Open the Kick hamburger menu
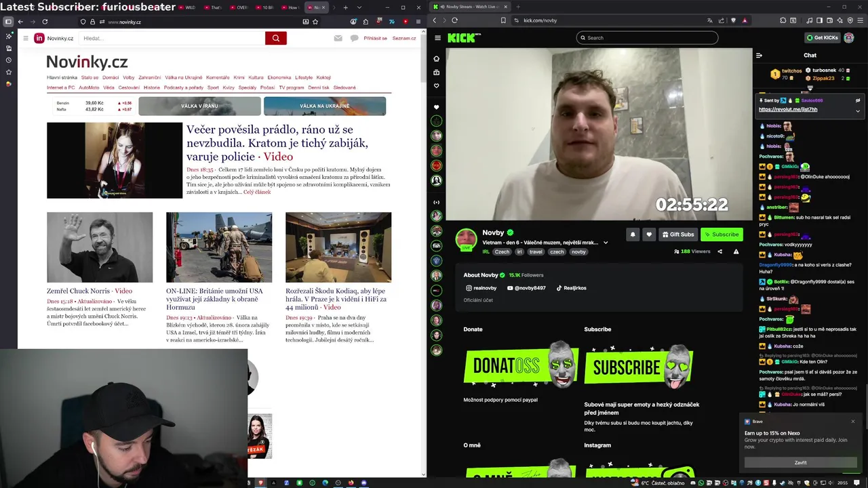The image size is (868, 488). click(x=437, y=38)
